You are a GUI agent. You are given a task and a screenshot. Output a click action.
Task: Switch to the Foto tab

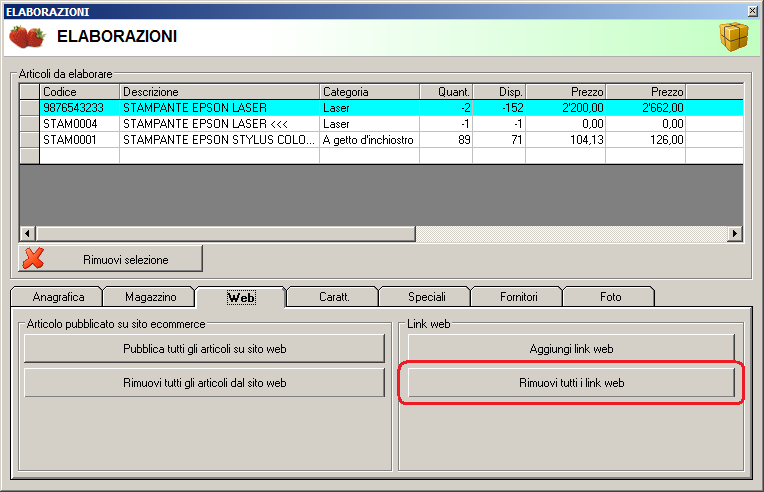click(x=610, y=297)
